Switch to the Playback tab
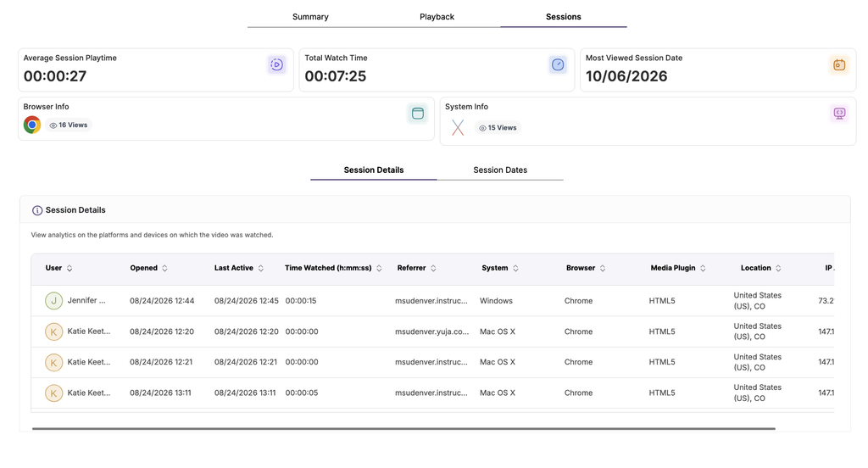Viewport: 868px width, 468px height. point(437,17)
